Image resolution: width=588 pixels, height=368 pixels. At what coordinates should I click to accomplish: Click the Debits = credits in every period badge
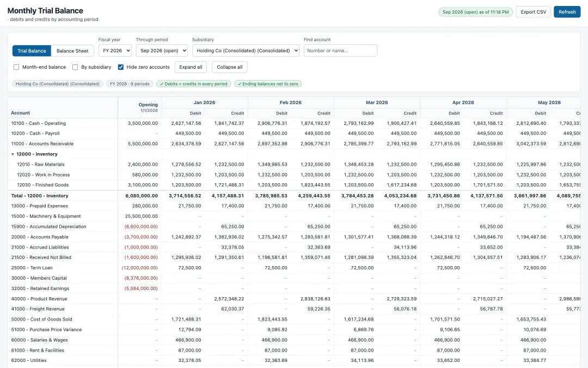click(193, 84)
